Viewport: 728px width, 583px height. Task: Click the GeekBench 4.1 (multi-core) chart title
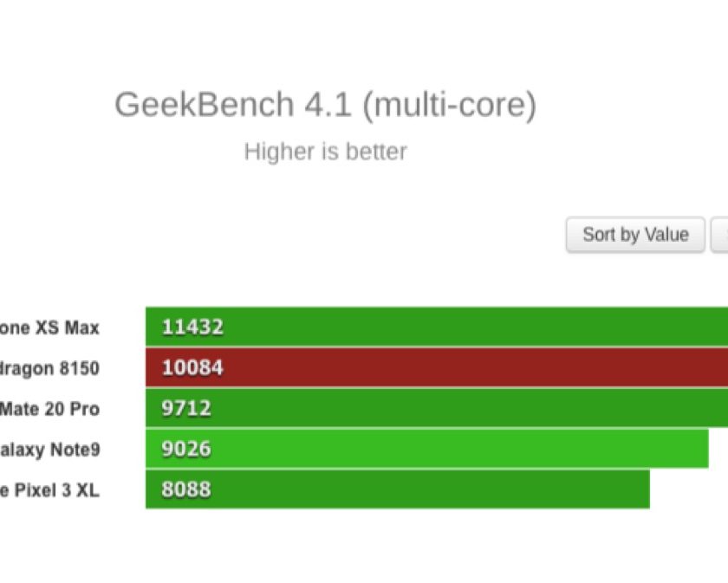coord(325,105)
